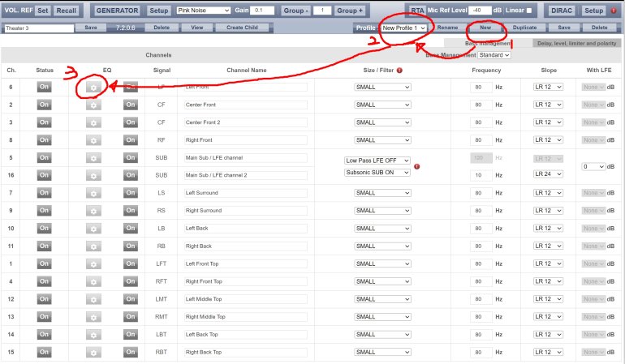This screenshot has width=625, height=364.
Task: Open the GENERATOR Setup button
Action: pyautogui.click(x=158, y=11)
